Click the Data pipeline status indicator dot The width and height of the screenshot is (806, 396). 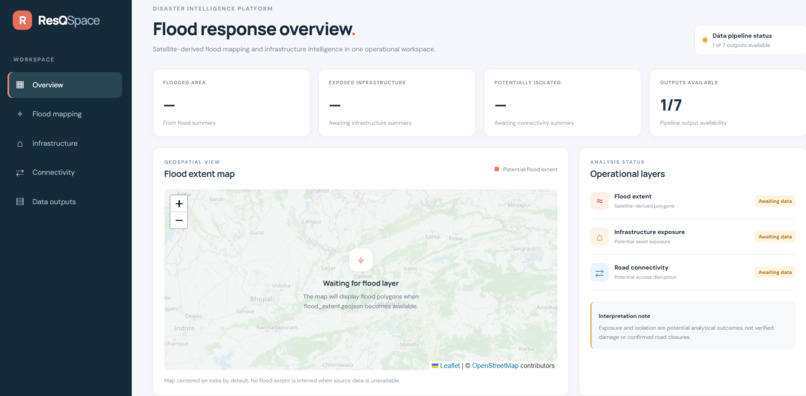705,40
